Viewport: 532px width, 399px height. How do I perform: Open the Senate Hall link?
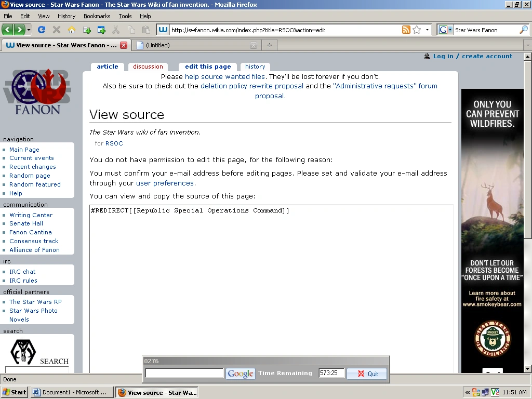pos(26,223)
